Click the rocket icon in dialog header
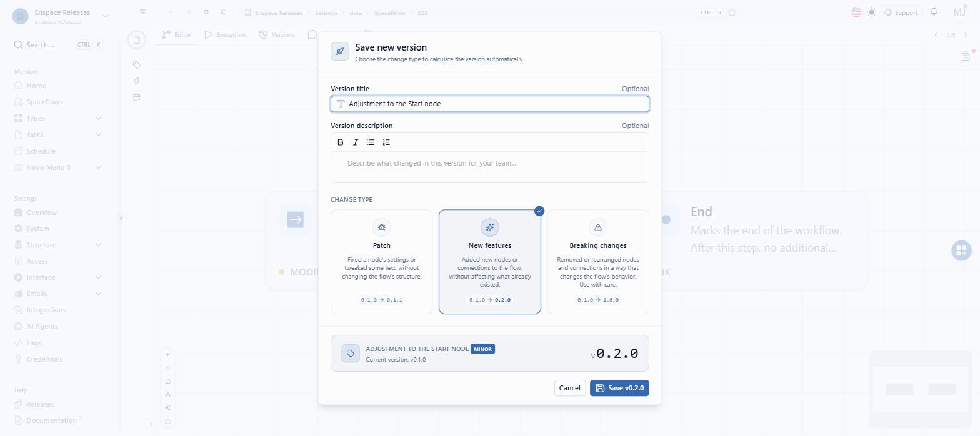Image resolution: width=980 pixels, height=436 pixels. (x=340, y=52)
